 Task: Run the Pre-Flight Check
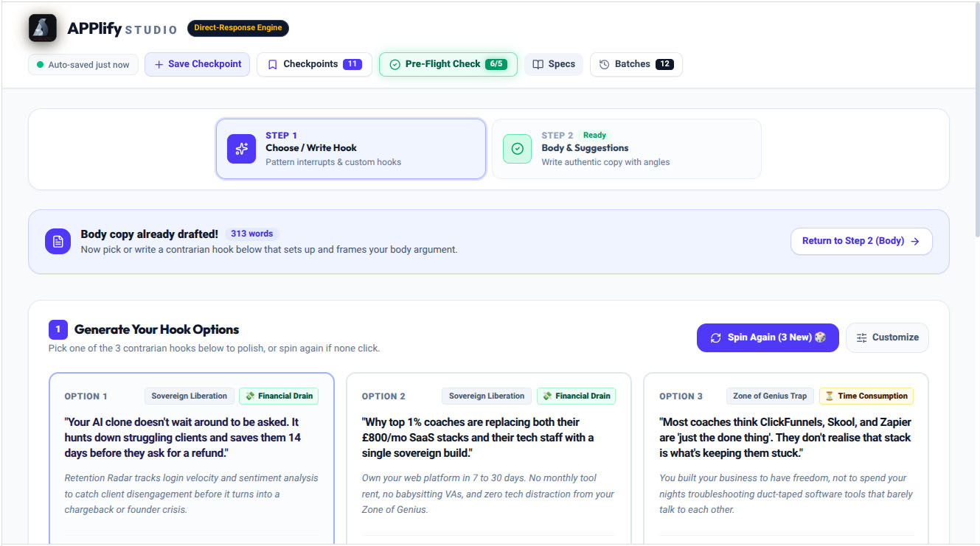pyautogui.click(x=448, y=65)
